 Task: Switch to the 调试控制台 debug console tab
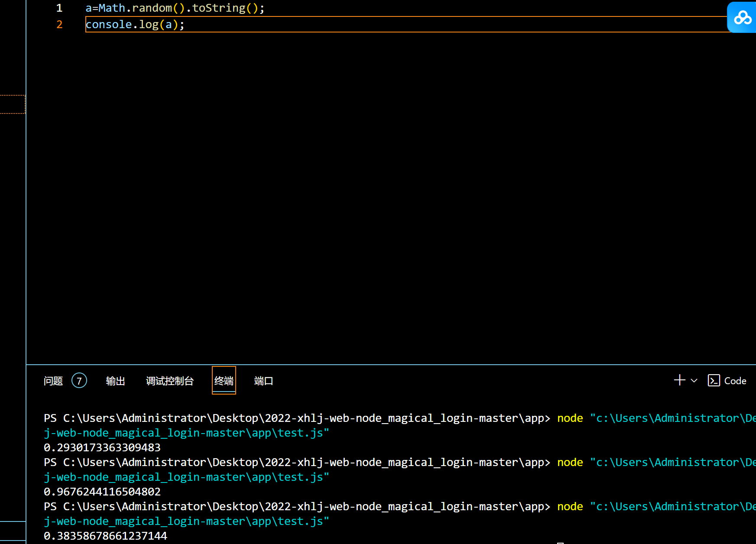coord(170,381)
